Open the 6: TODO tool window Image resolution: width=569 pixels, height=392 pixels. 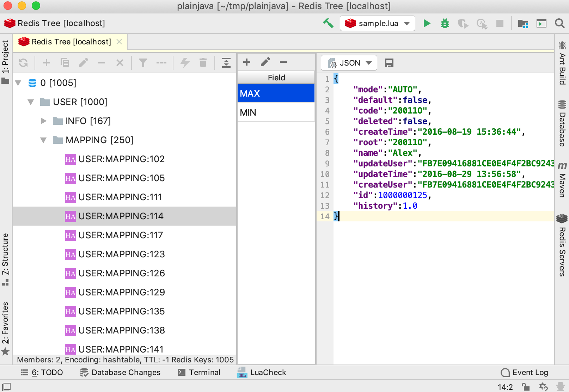click(42, 372)
